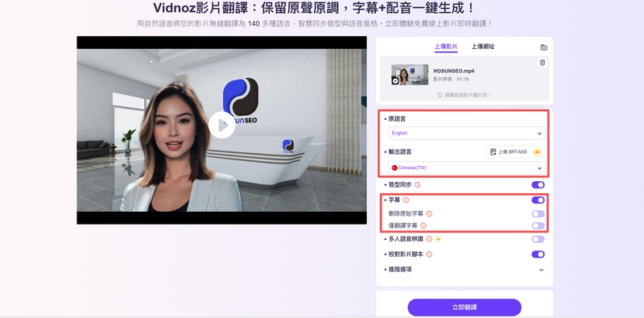Viewport: 644px width, 318px height.
Task: Click the HOSUNSEO.mp4 file name
Action: pyautogui.click(x=454, y=71)
